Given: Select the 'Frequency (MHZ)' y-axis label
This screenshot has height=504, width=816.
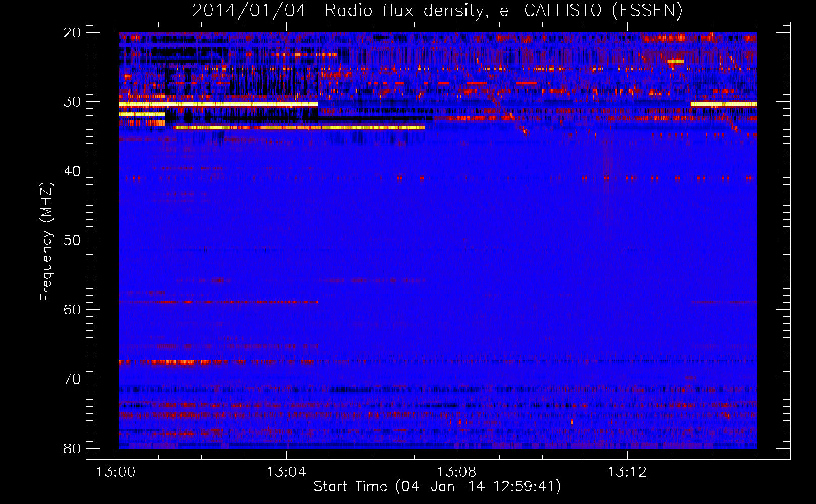Looking at the screenshot, I should 46,242.
